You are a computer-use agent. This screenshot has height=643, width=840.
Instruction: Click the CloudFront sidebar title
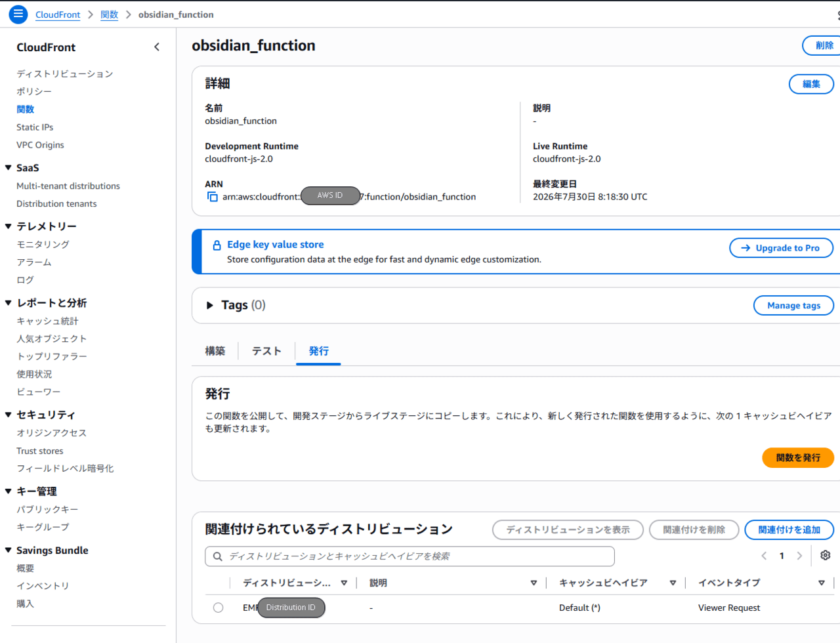click(46, 47)
